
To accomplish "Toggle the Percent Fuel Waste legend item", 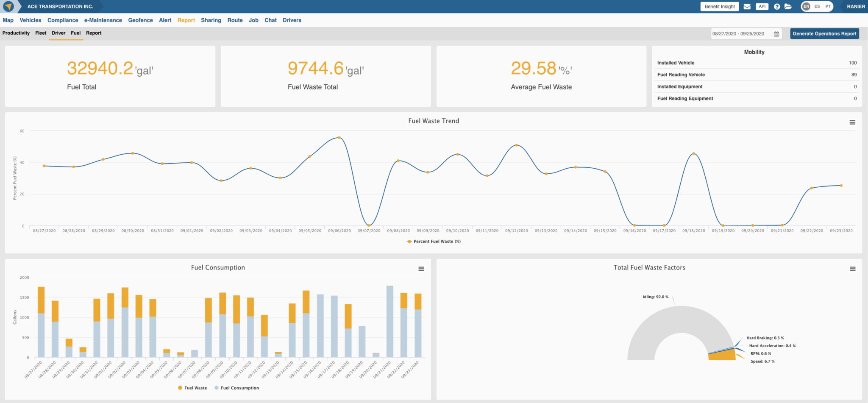I will pos(433,241).
